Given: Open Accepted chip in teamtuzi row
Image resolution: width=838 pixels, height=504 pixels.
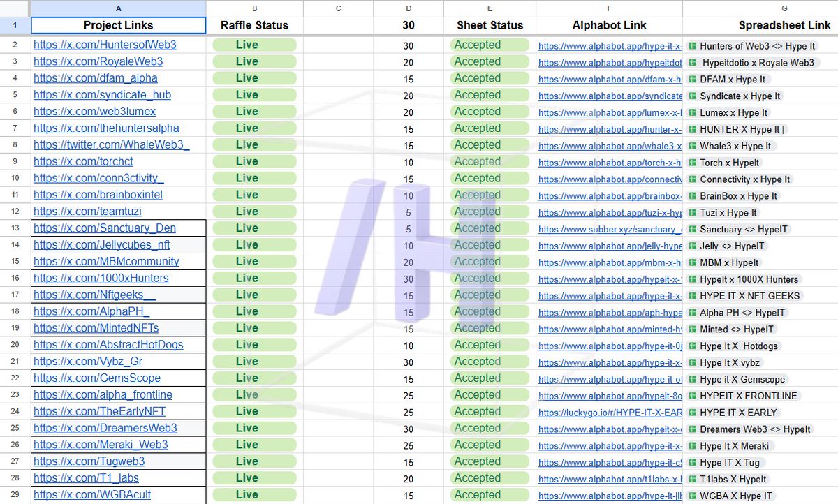Looking at the screenshot, I should pyautogui.click(x=490, y=212).
